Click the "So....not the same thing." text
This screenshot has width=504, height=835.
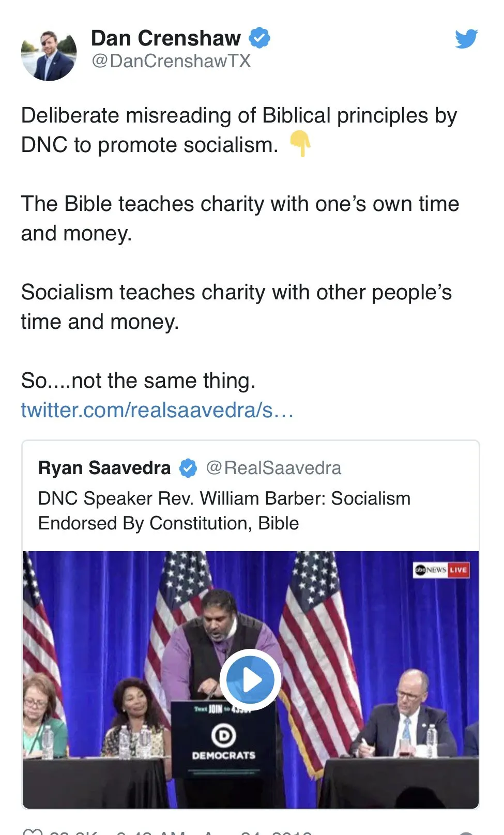[x=139, y=381]
